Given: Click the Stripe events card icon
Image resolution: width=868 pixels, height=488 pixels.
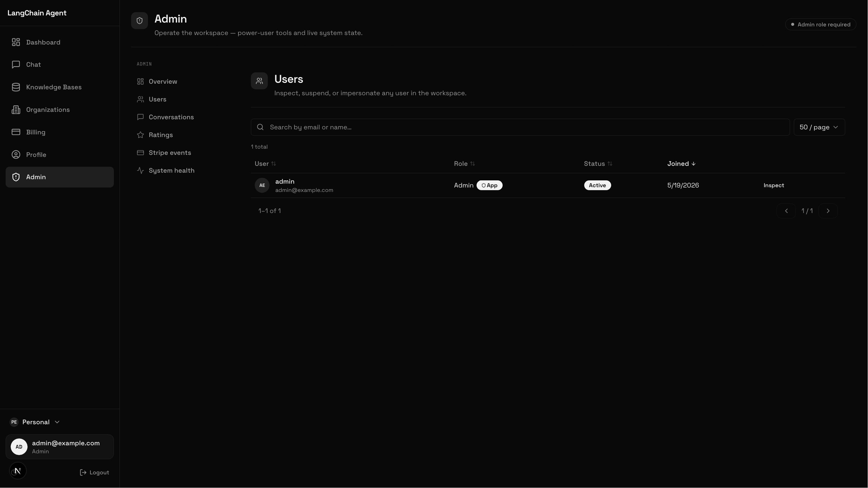Looking at the screenshot, I should (141, 153).
